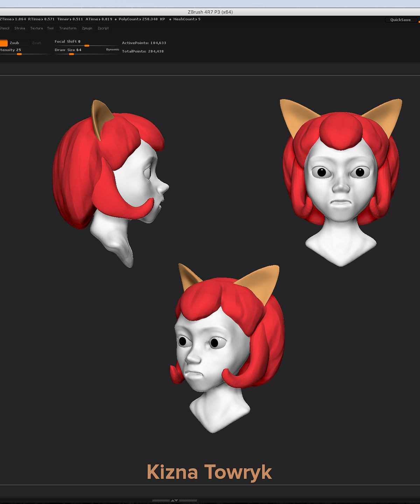
Task: Click the Zcut mode button
Action: 37,43
